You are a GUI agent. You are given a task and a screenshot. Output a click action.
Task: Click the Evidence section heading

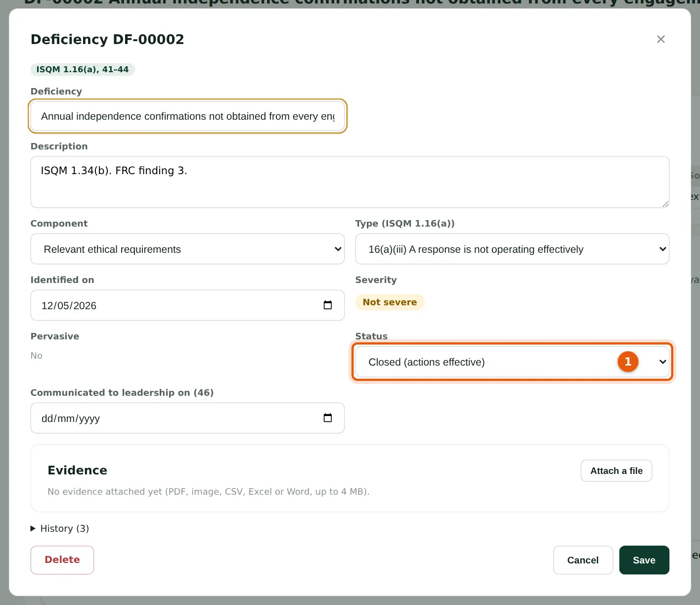click(x=77, y=470)
